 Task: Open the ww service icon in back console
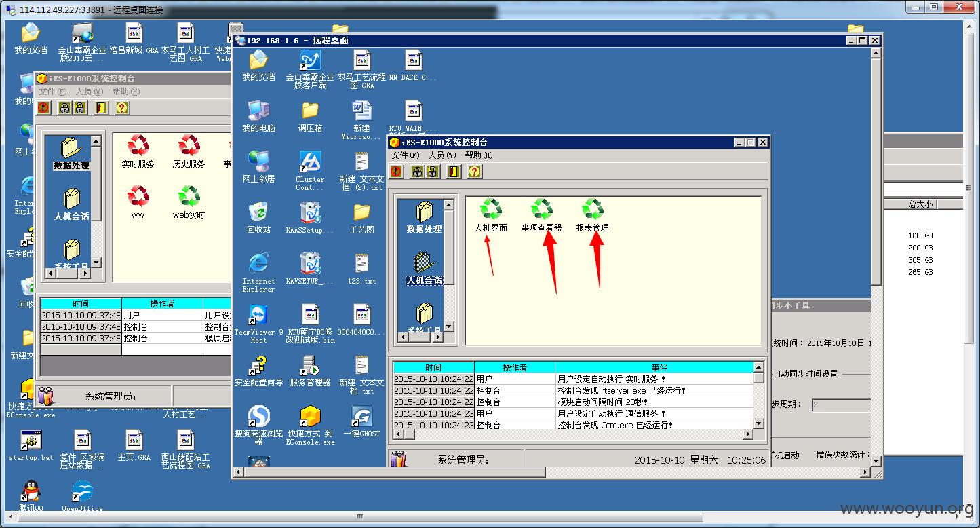pos(138,202)
